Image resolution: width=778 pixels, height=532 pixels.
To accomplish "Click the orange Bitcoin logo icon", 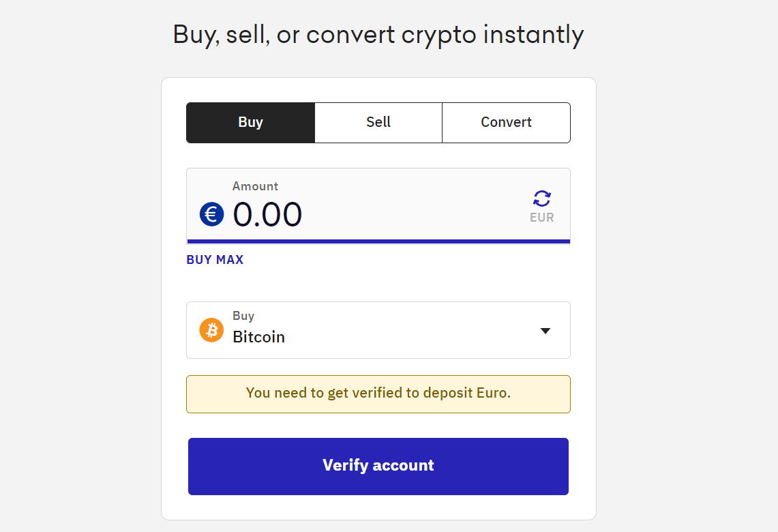I will pyautogui.click(x=211, y=330).
